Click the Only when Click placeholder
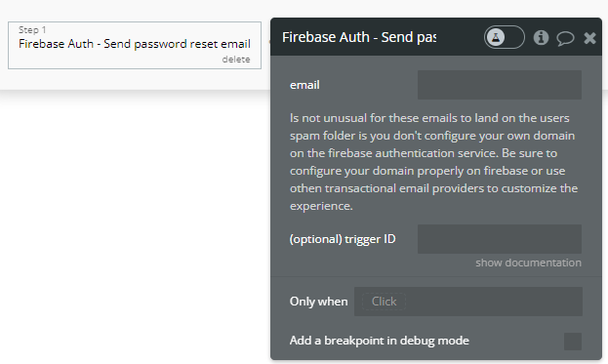This screenshot has width=608, height=364. point(384,302)
